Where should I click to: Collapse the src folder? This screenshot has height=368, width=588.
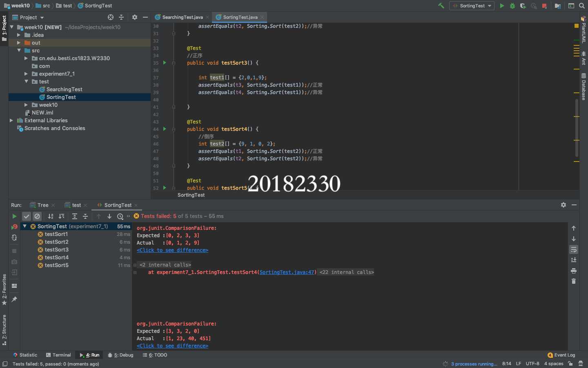coord(19,50)
